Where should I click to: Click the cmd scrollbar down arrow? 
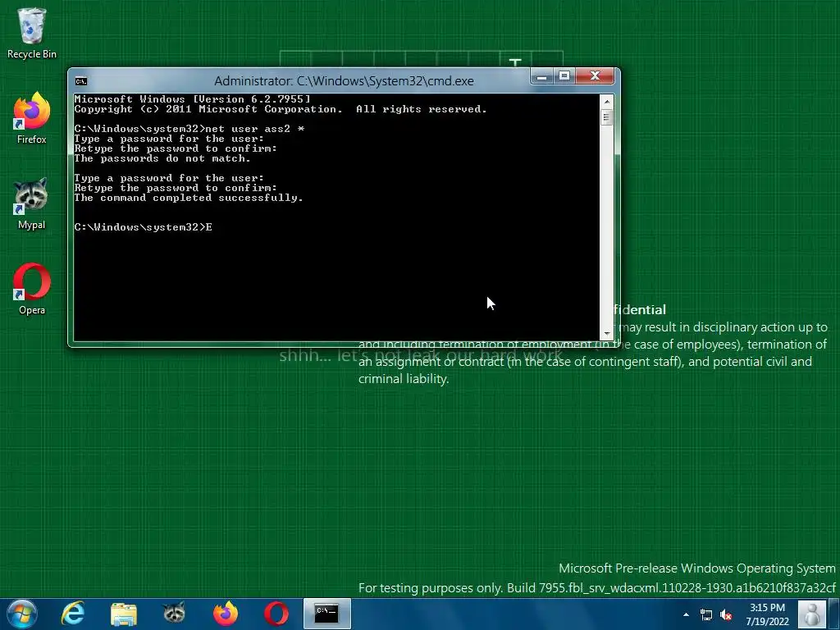606,334
